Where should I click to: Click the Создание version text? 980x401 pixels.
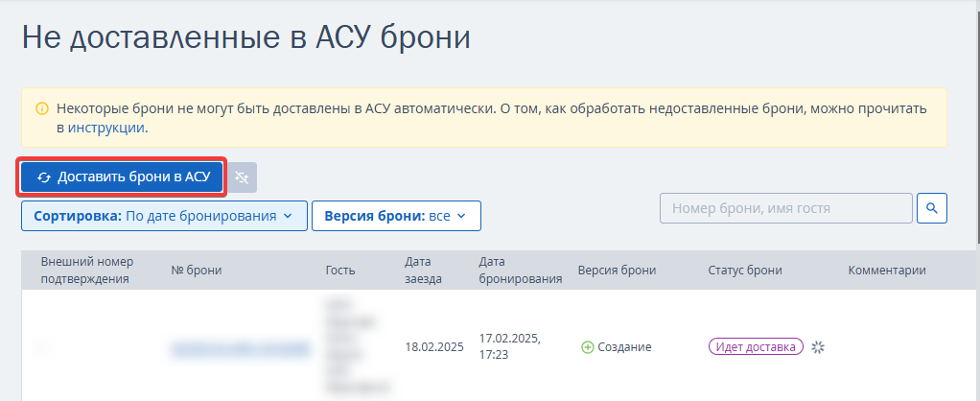(624, 347)
